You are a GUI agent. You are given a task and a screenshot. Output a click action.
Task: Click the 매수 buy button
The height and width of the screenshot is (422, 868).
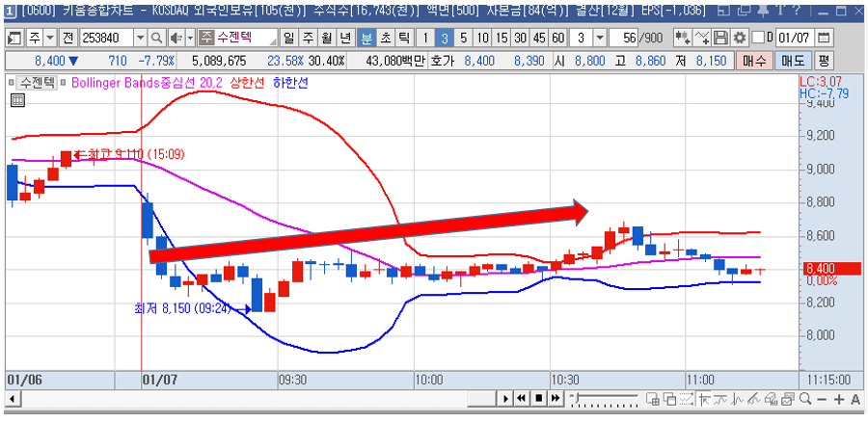[754, 61]
